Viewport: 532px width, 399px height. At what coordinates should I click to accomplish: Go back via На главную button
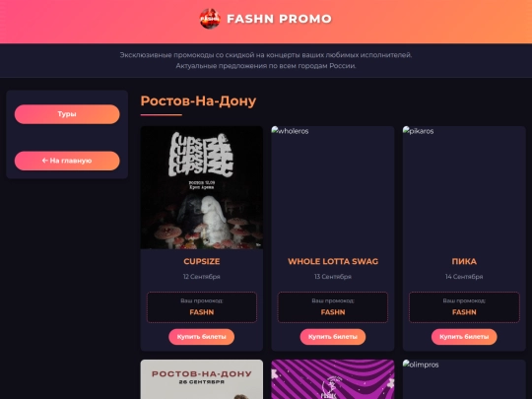[x=67, y=161]
